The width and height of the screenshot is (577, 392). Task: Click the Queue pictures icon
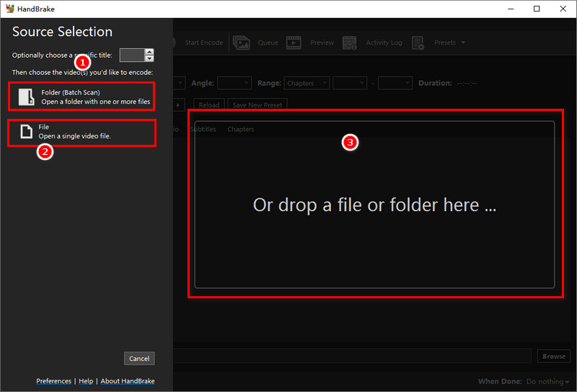click(242, 43)
